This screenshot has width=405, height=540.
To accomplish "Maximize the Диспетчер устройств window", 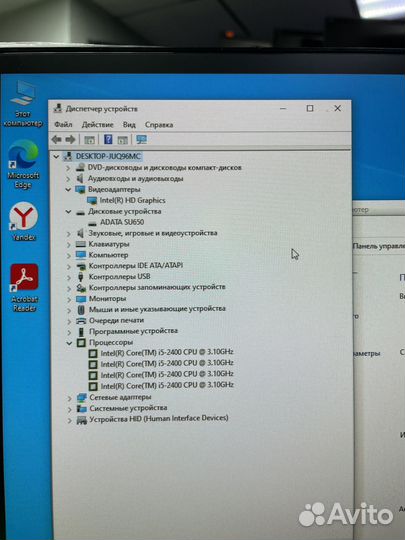I will (x=310, y=108).
